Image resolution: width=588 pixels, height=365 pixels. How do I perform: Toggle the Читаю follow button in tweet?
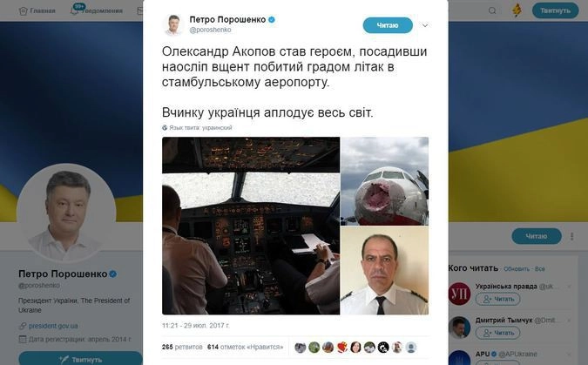coord(388,25)
